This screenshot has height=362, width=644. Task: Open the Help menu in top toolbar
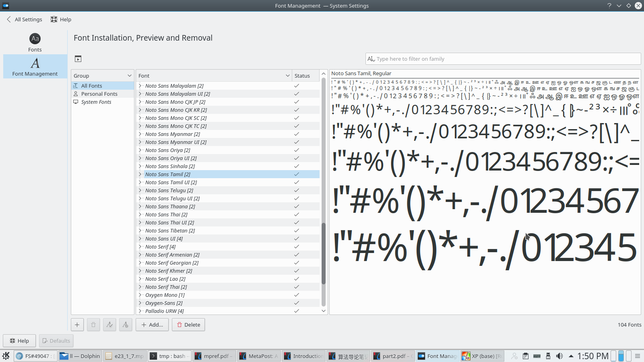click(x=61, y=19)
